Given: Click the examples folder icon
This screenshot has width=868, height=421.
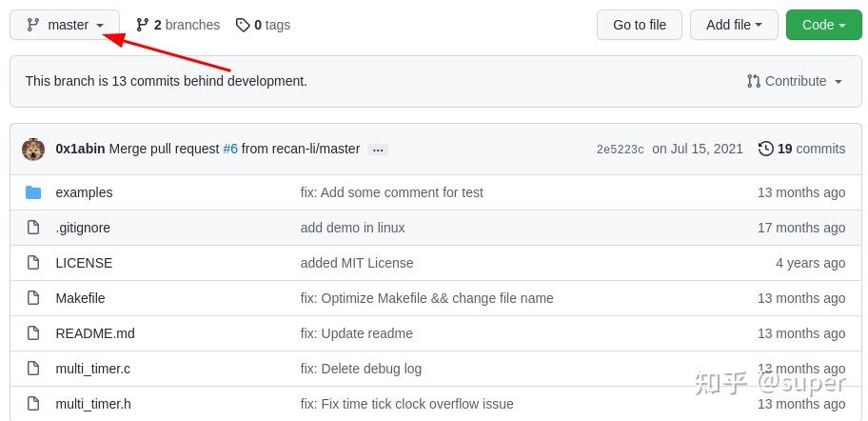Looking at the screenshot, I should point(33,192).
